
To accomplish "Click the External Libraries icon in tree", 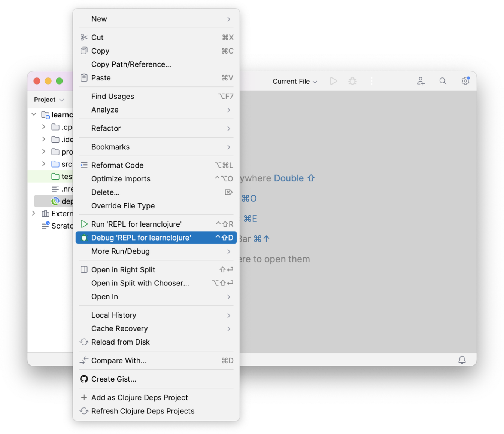I will pos(45,214).
